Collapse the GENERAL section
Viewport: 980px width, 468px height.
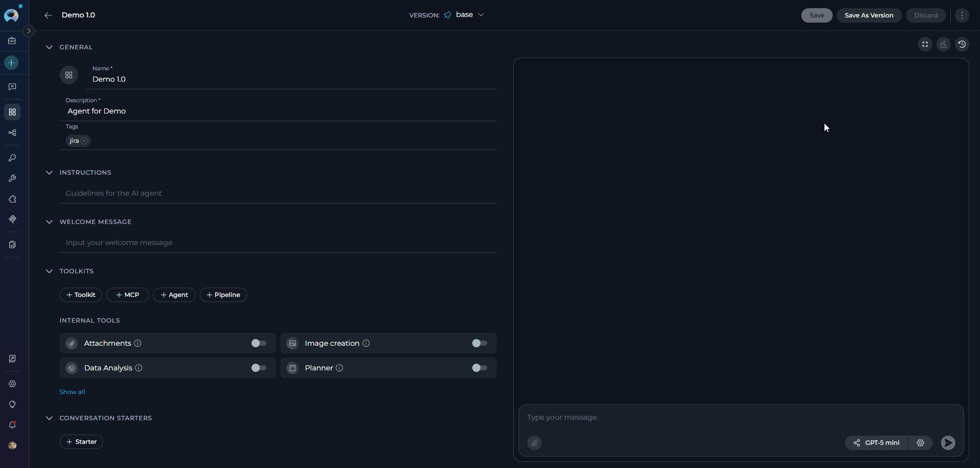(49, 47)
